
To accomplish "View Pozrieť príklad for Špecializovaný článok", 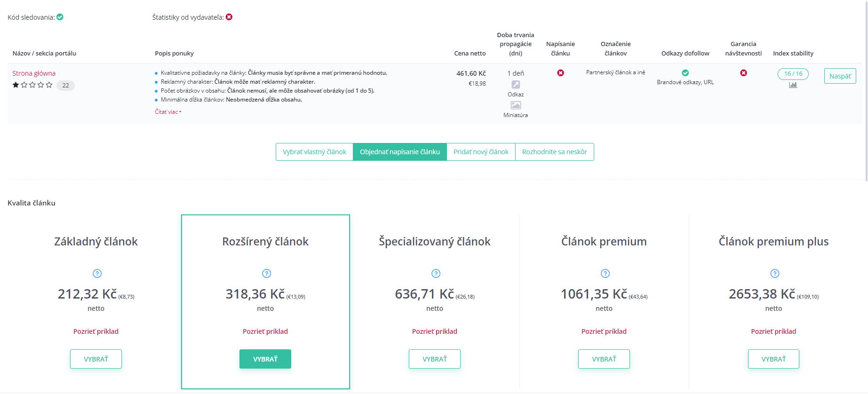I will [x=435, y=331].
